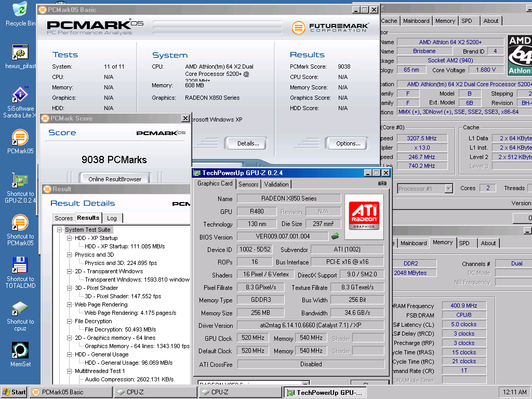Collapse the Web Page Rendering node
532x399 pixels.
(69, 304)
